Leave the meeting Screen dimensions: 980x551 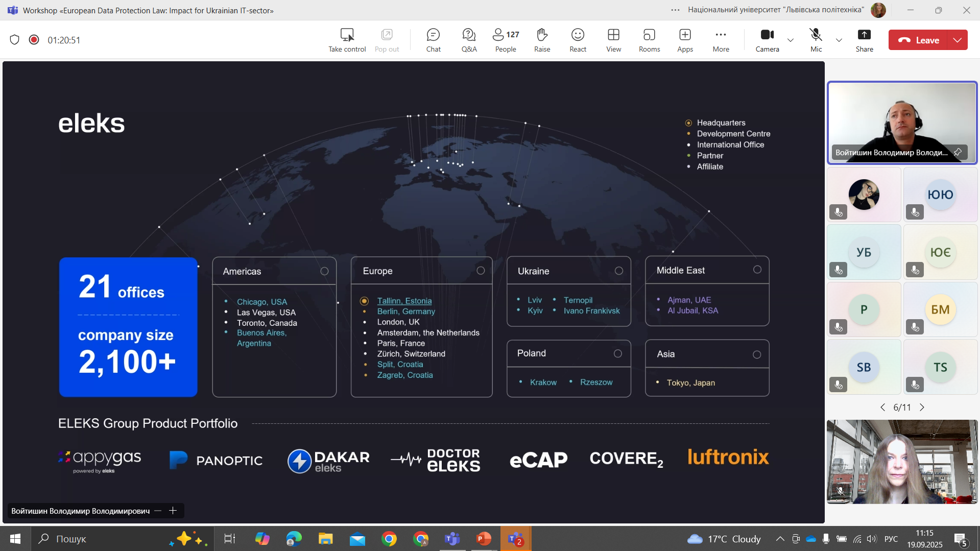click(918, 40)
